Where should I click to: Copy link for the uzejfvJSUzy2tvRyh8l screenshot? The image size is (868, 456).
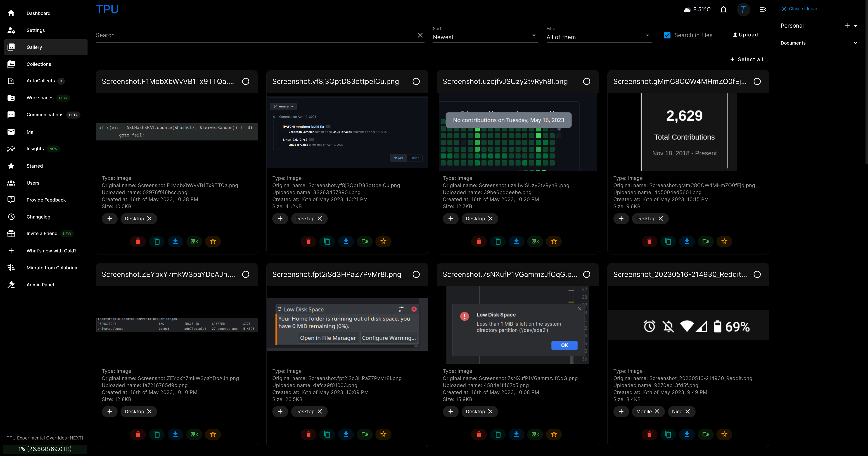point(497,241)
